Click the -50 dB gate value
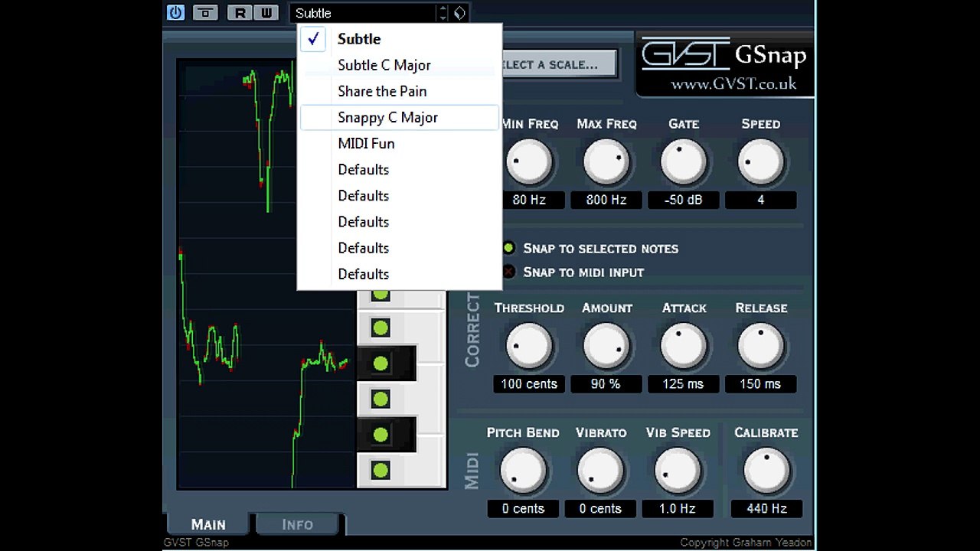Image resolution: width=980 pixels, height=551 pixels. 684,200
